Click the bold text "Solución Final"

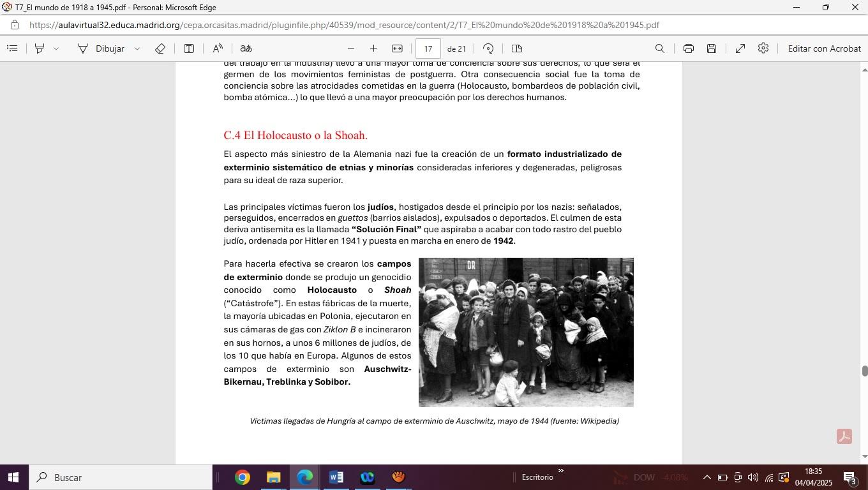387,229
